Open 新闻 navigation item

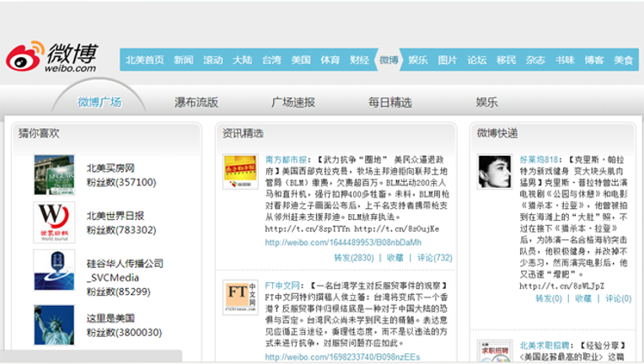[183, 60]
